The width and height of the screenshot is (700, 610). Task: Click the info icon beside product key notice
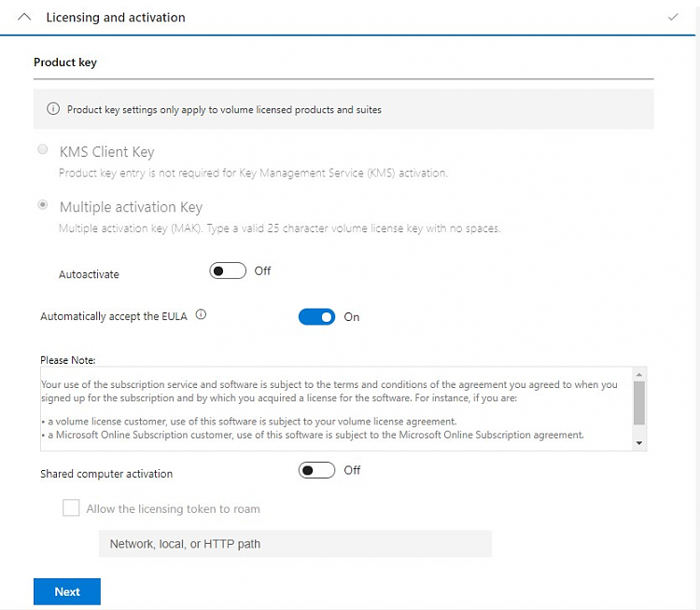(x=53, y=109)
